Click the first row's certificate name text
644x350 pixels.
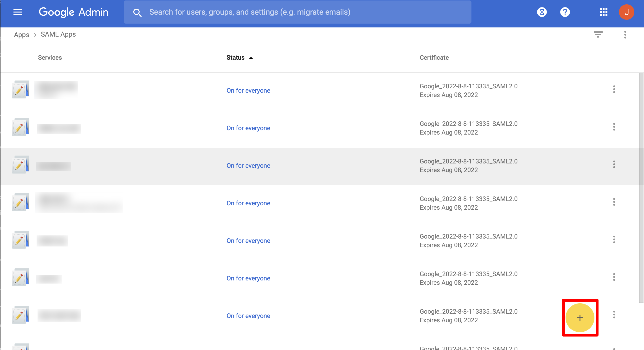[x=469, y=86]
